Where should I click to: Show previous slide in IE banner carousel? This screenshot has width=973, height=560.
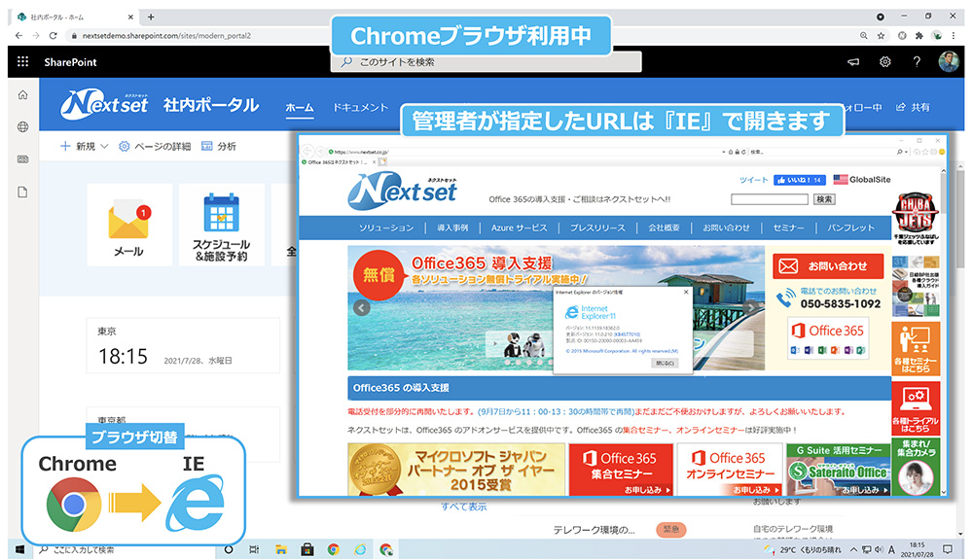[x=361, y=307]
